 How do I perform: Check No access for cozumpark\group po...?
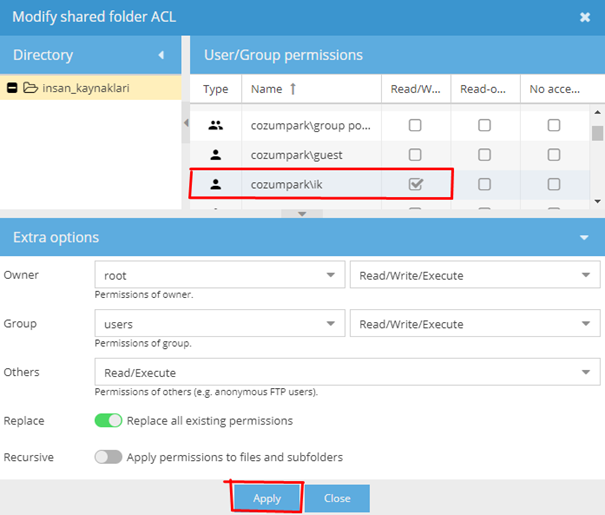(554, 125)
